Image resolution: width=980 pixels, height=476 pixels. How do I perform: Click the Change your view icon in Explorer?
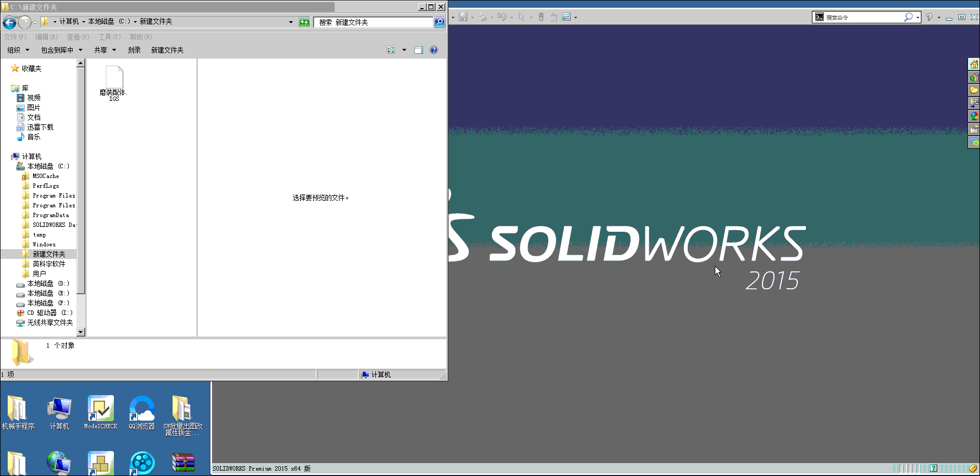click(x=390, y=50)
